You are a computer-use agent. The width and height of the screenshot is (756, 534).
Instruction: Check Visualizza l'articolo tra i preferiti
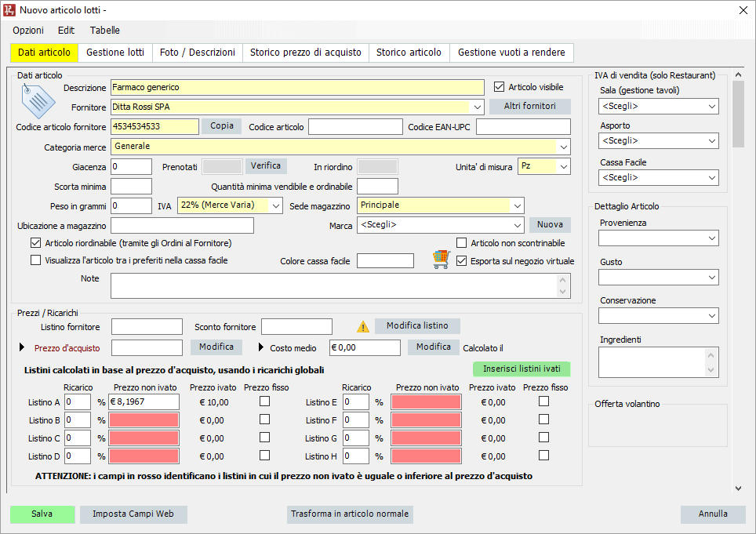(x=35, y=260)
